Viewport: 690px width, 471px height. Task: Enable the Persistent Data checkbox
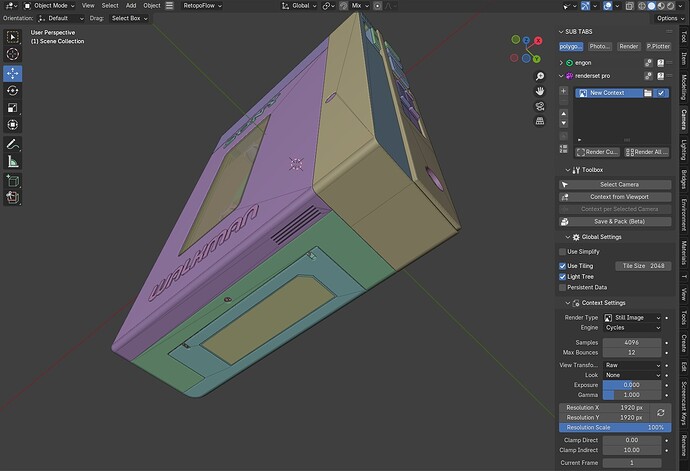(x=562, y=287)
